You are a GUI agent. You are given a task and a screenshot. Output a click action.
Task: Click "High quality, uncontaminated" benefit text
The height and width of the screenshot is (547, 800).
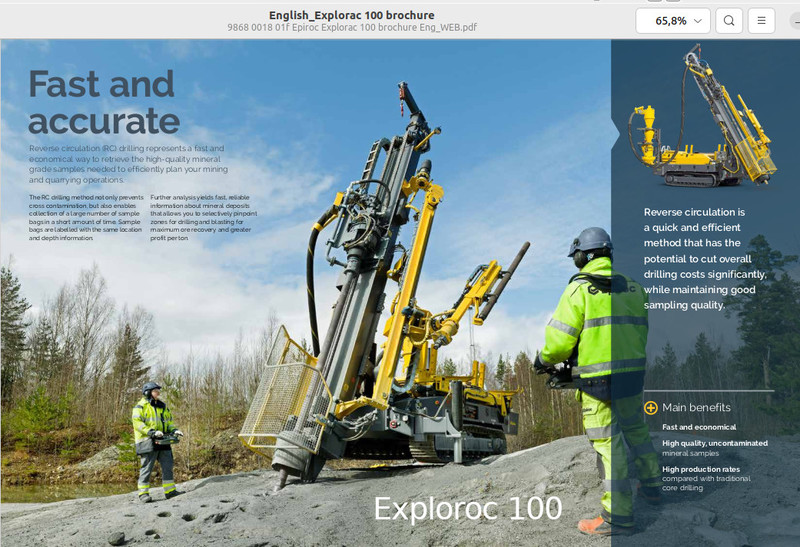tap(714, 443)
